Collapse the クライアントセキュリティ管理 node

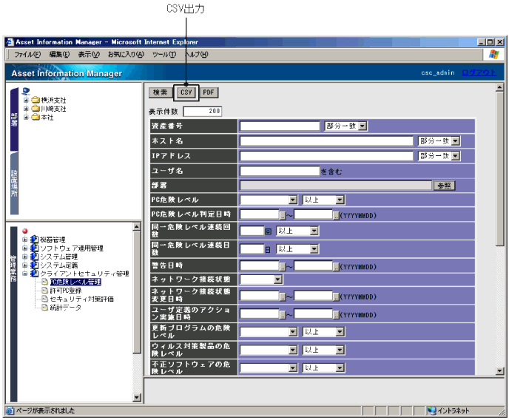click(26, 274)
